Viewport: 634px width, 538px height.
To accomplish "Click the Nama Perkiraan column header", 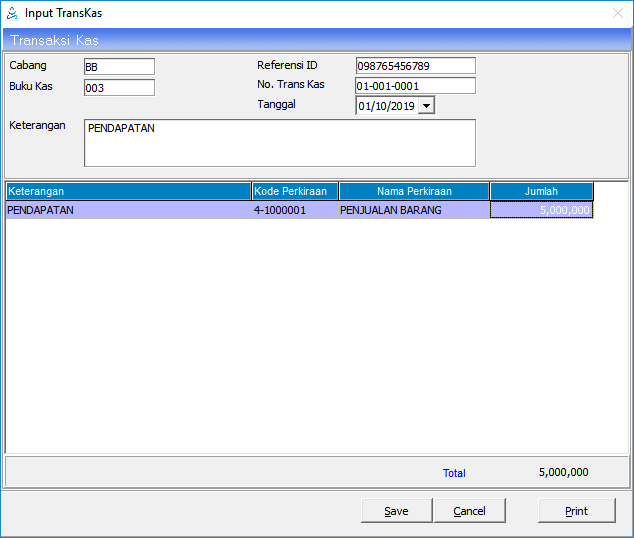I will (x=414, y=191).
